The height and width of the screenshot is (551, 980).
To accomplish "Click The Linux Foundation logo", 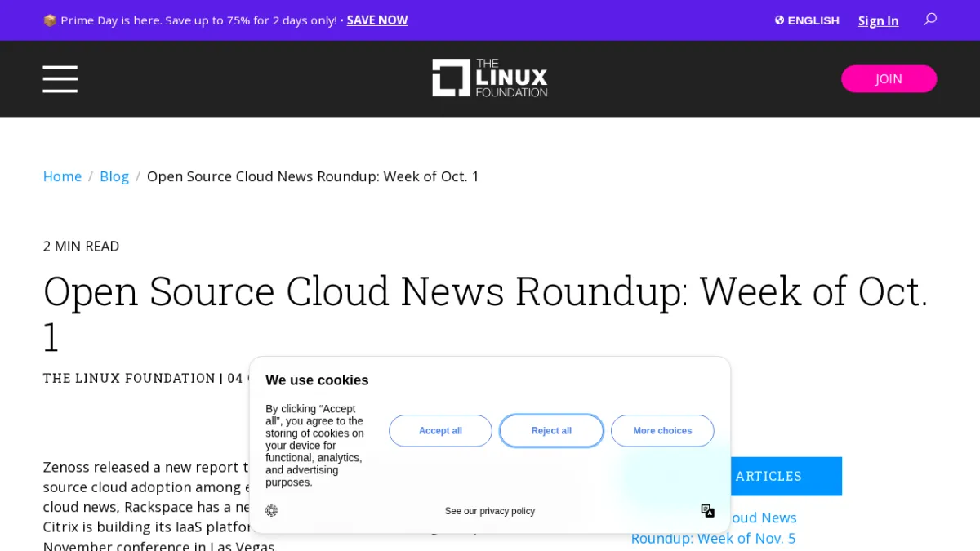I will coord(490,78).
